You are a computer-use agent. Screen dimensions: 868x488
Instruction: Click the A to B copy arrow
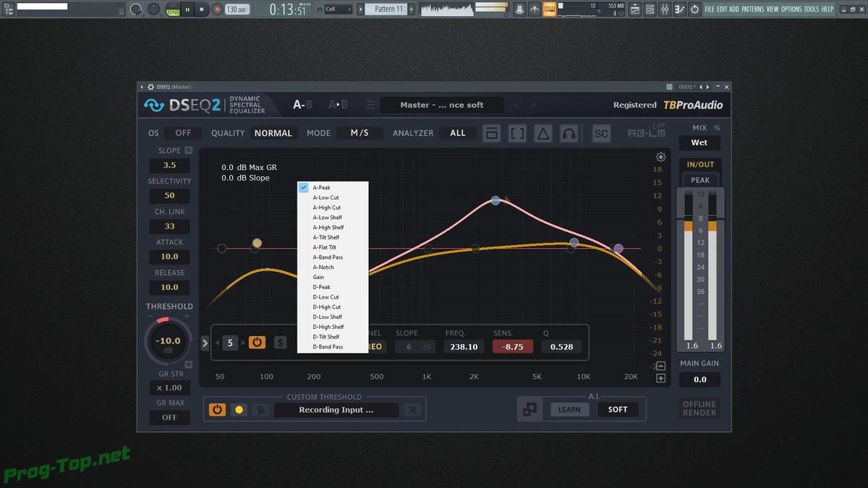click(x=338, y=105)
